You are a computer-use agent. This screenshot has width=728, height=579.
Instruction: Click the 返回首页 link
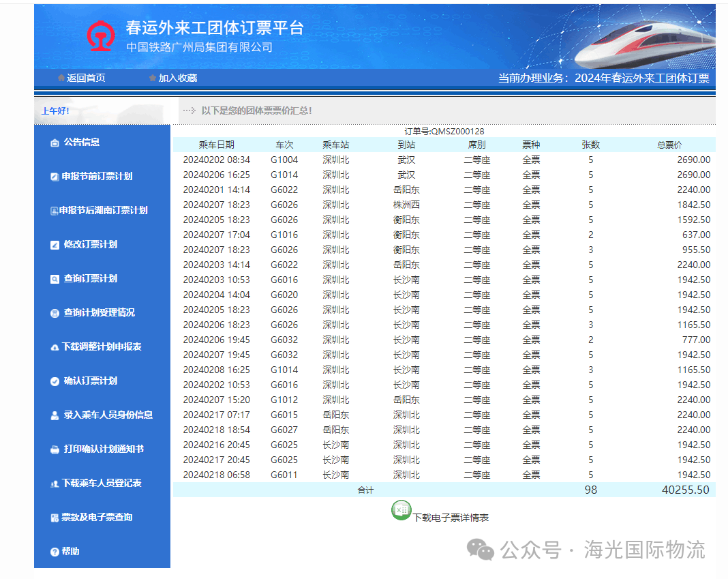tap(86, 78)
